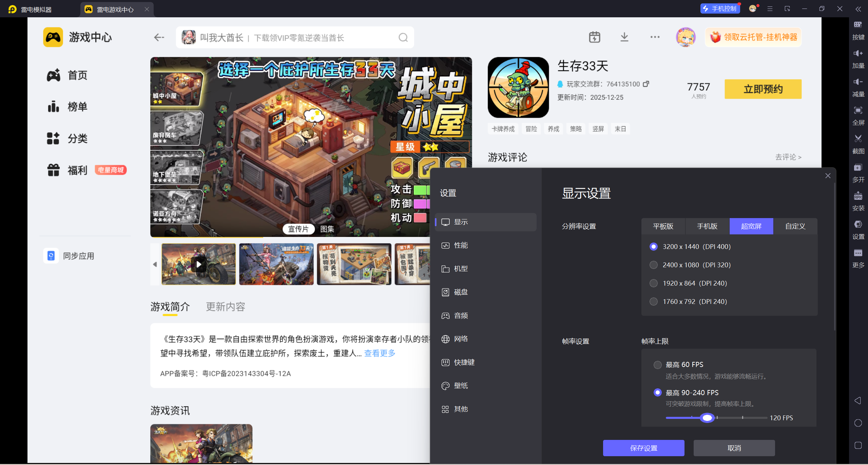Play the promo video thumbnail
Viewport: 868px width, 465px height.
point(199,264)
